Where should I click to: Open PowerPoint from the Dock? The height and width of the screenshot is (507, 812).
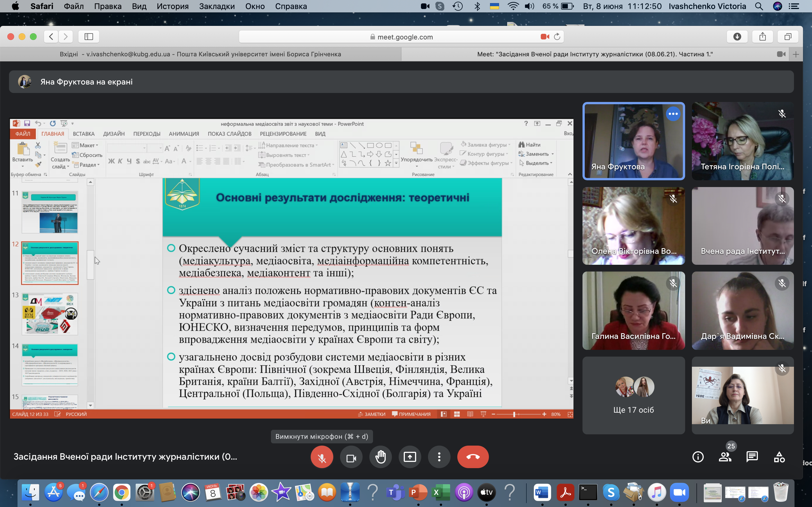[x=418, y=493]
